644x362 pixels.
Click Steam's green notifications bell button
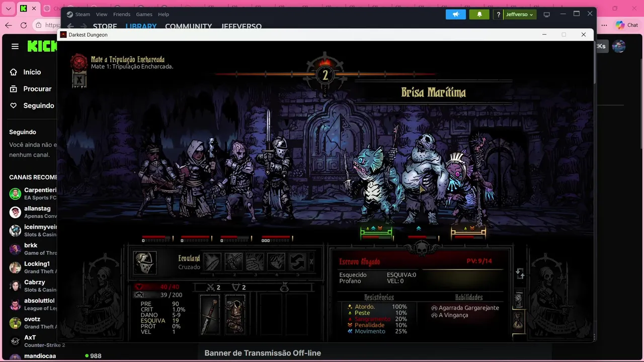[479, 14]
